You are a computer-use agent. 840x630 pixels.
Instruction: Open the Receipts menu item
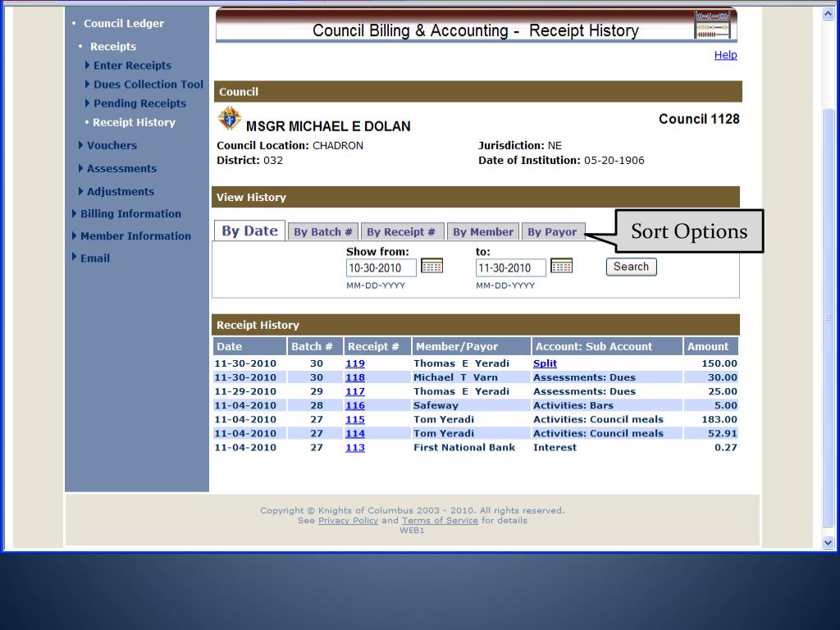[113, 47]
